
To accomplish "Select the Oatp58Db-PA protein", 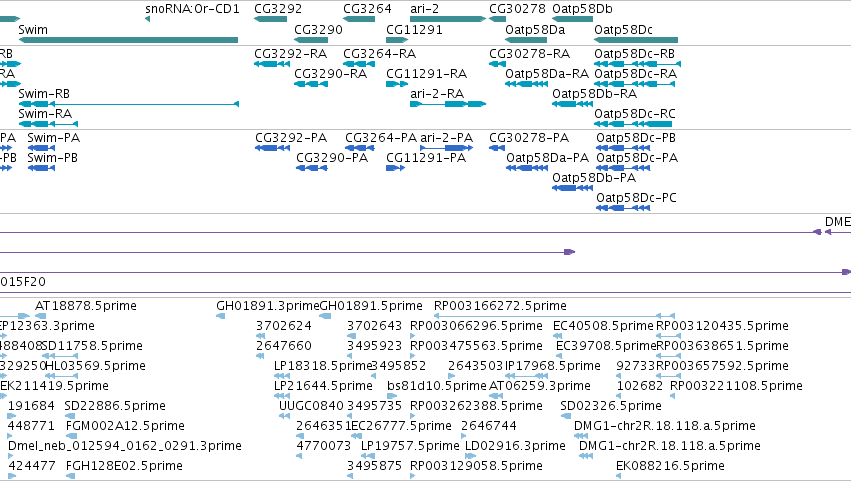I will click(572, 188).
